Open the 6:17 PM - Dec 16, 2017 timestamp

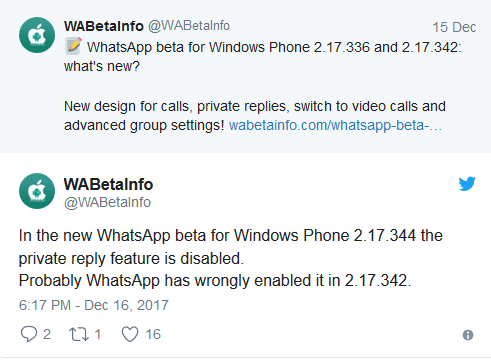coord(94,305)
